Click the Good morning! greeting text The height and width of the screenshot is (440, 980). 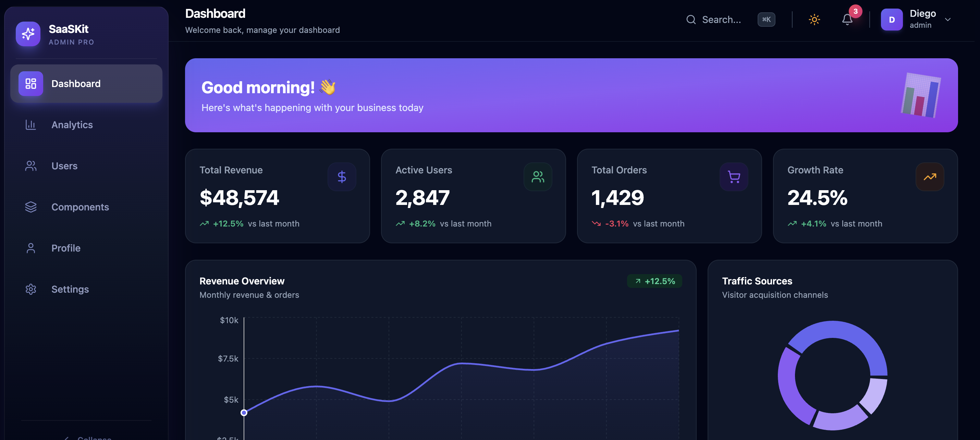click(x=258, y=87)
